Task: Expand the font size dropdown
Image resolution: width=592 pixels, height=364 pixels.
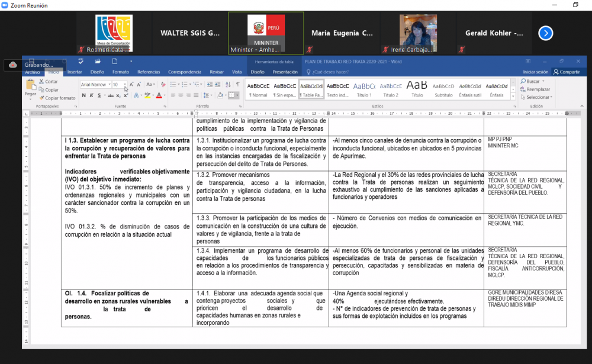Action: coord(125,85)
